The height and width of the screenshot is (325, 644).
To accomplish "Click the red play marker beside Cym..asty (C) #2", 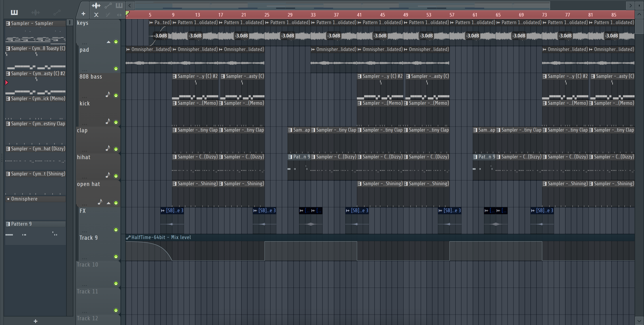I will (x=6, y=82).
